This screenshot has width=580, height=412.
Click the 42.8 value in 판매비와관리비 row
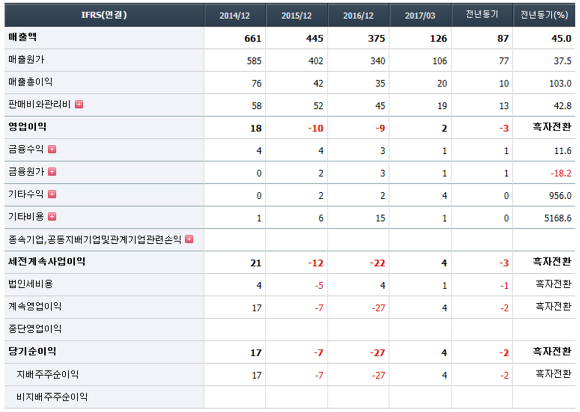(x=563, y=106)
